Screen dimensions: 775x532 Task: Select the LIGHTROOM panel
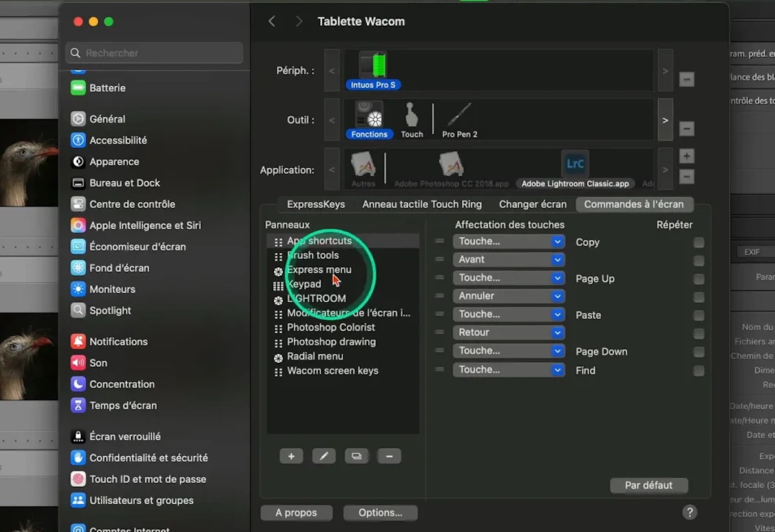point(343,299)
